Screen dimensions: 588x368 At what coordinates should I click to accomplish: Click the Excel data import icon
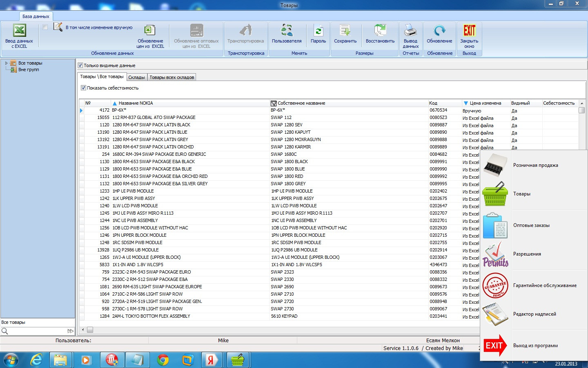pyautogui.click(x=19, y=30)
